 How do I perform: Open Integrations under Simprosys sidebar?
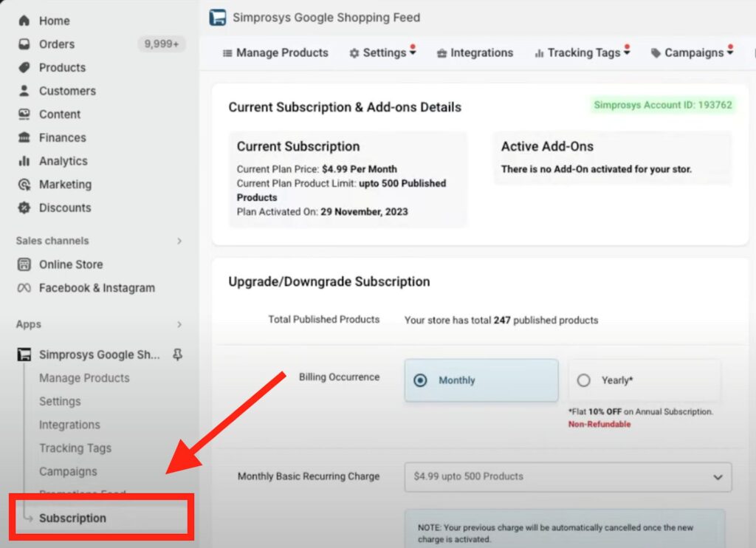tap(69, 425)
